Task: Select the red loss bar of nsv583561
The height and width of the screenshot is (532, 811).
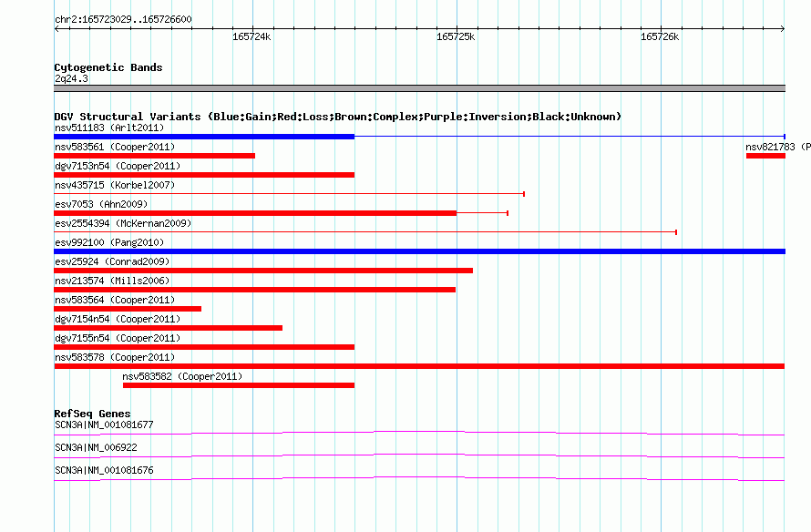Action: [154, 156]
